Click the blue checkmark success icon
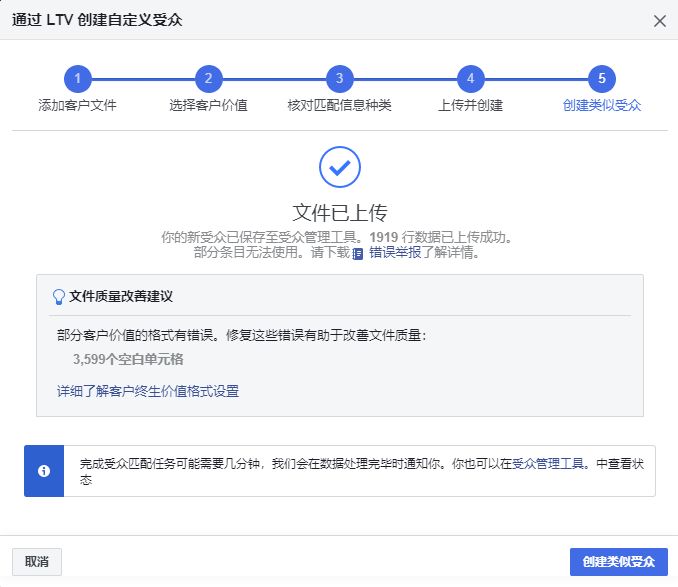Image resolution: width=678 pixels, height=587 pixels. tap(339, 167)
